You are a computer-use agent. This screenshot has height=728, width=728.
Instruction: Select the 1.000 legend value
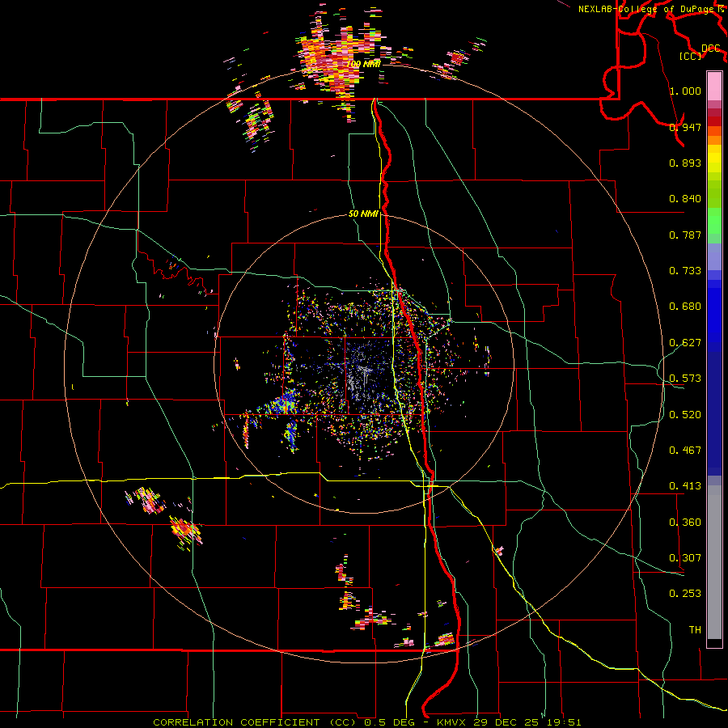pyautogui.click(x=685, y=91)
